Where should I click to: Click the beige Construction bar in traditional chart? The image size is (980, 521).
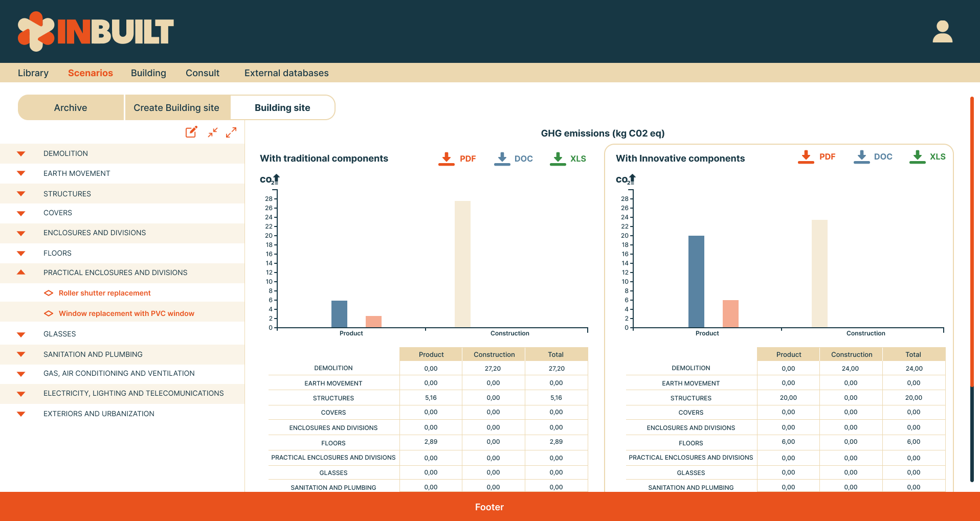(462, 264)
